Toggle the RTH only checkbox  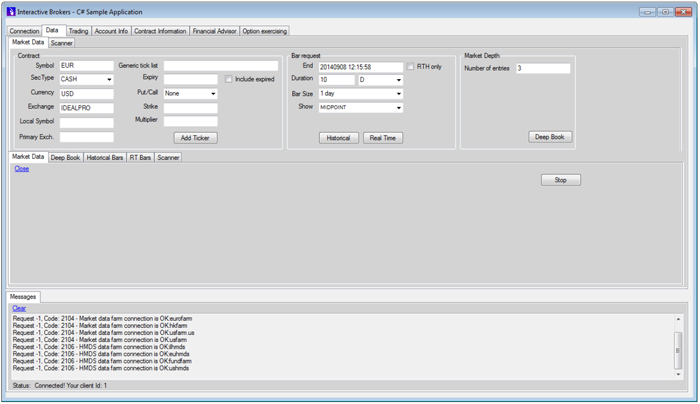[411, 67]
